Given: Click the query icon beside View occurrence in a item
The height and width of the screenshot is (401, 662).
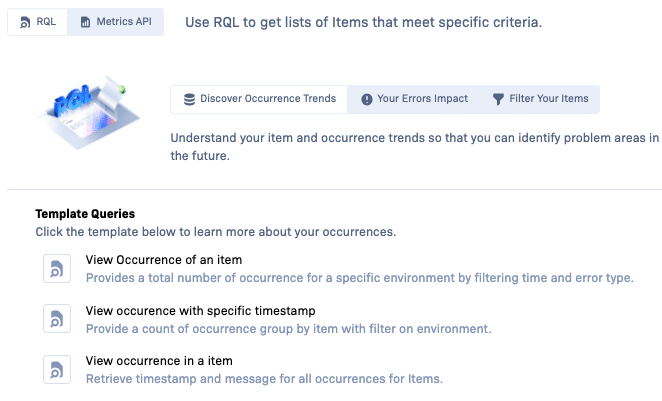Looking at the screenshot, I should tap(57, 369).
